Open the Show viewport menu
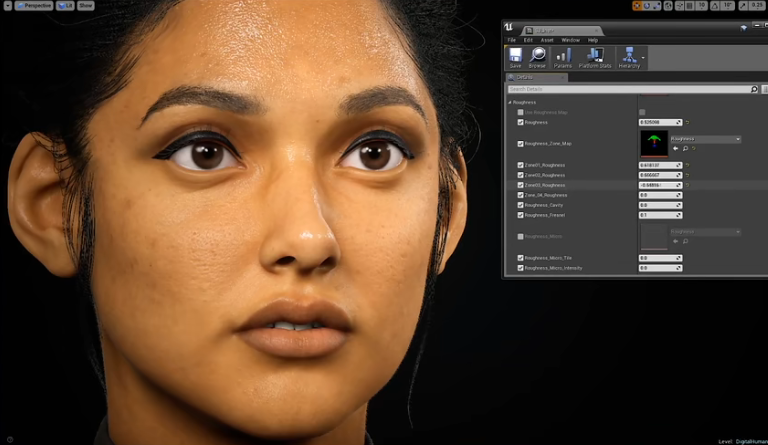 [85, 6]
